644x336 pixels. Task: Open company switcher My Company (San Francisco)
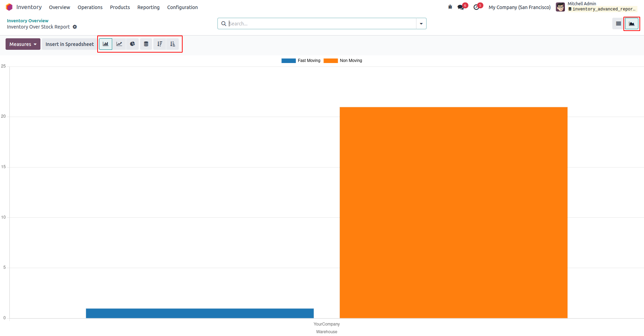(x=520, y=7)
